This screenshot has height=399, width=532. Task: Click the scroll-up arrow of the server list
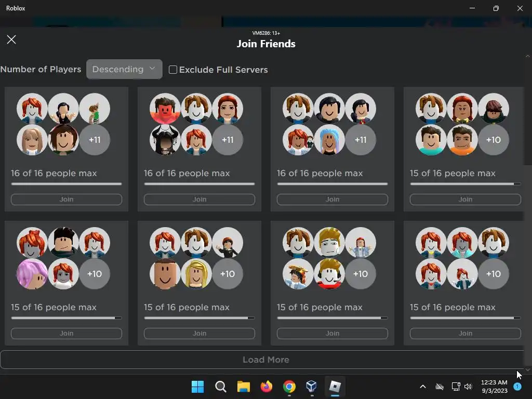(x=528, y=56)
